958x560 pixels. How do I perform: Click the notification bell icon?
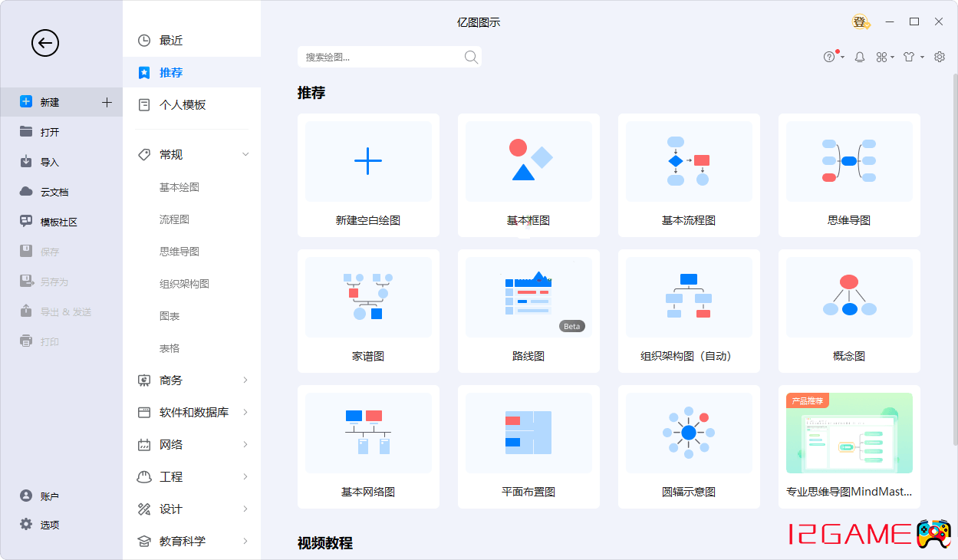860,57
